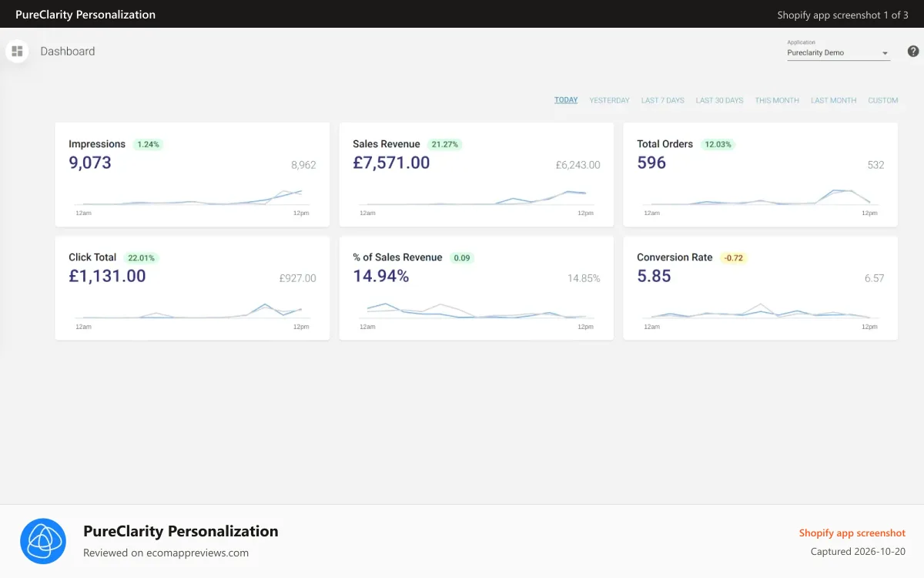Click the 5.85 conversion value
The height and width of the screenshot is (578, 924).
654,276
